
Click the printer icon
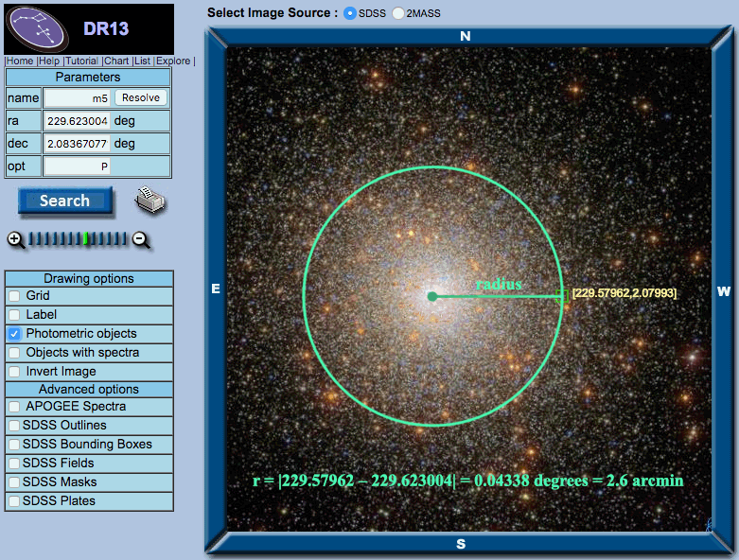pos(150,201)
